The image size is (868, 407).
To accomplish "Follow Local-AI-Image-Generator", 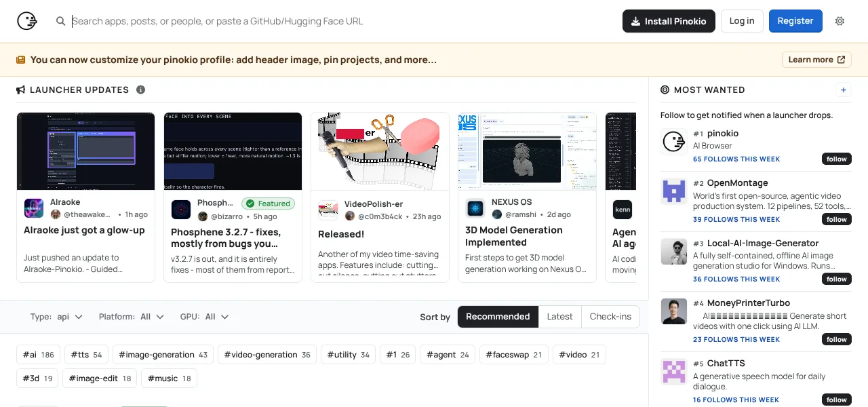I will tap(836, 279).
